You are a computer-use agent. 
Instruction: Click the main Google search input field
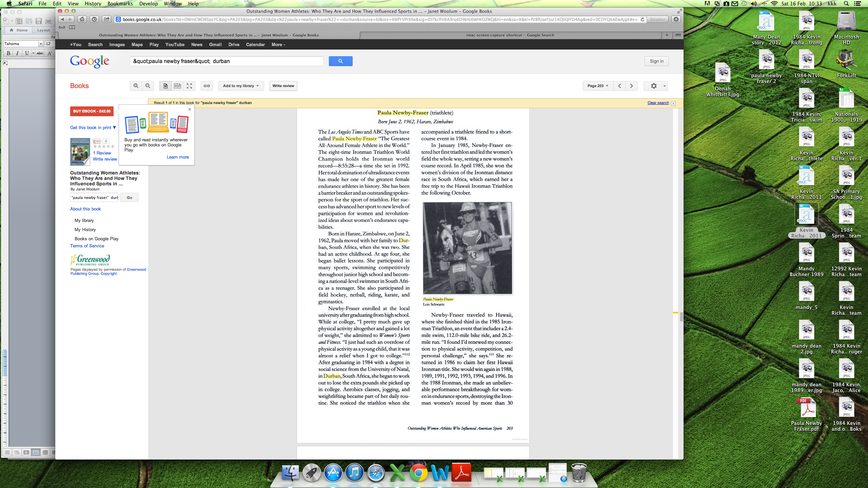pos(226,61)
